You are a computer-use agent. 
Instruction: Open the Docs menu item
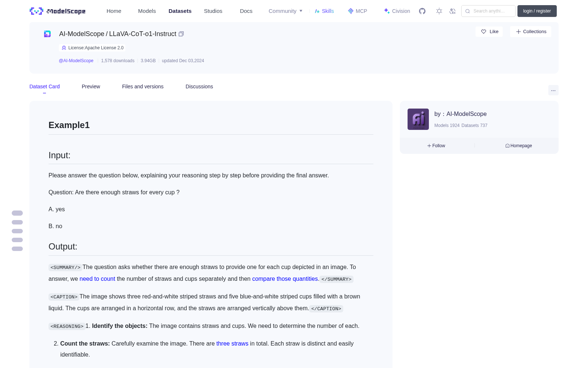[246, 11]
